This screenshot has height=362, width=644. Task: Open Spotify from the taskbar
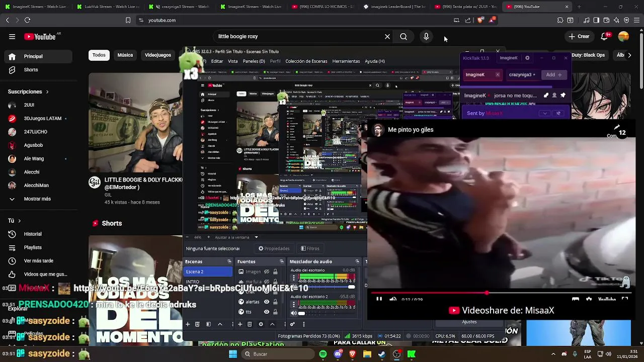[323, 354]
